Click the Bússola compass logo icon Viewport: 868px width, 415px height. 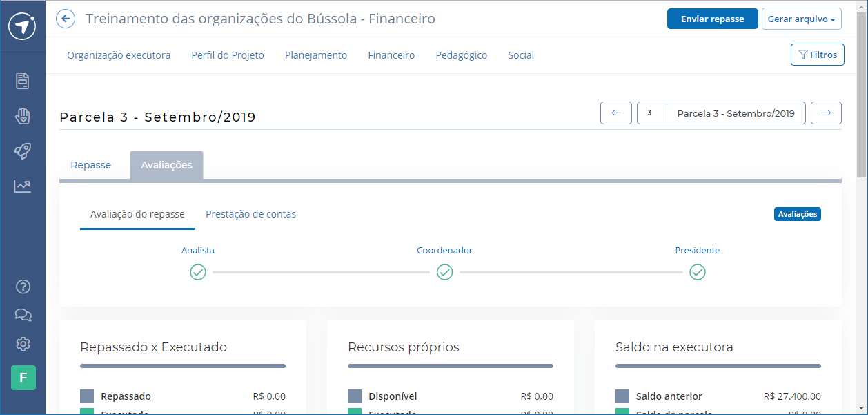click(x=23, y=26)
